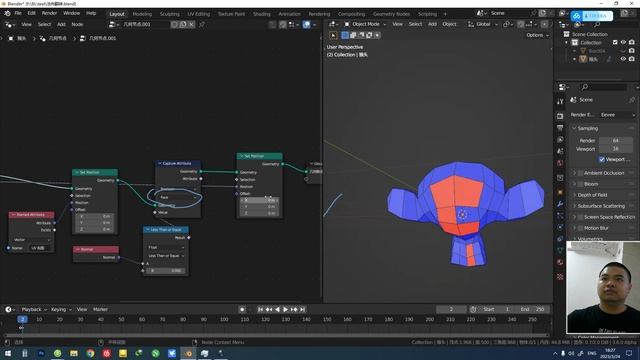Open the Render properties tab
640x360 pixels.
click(560, 116)
